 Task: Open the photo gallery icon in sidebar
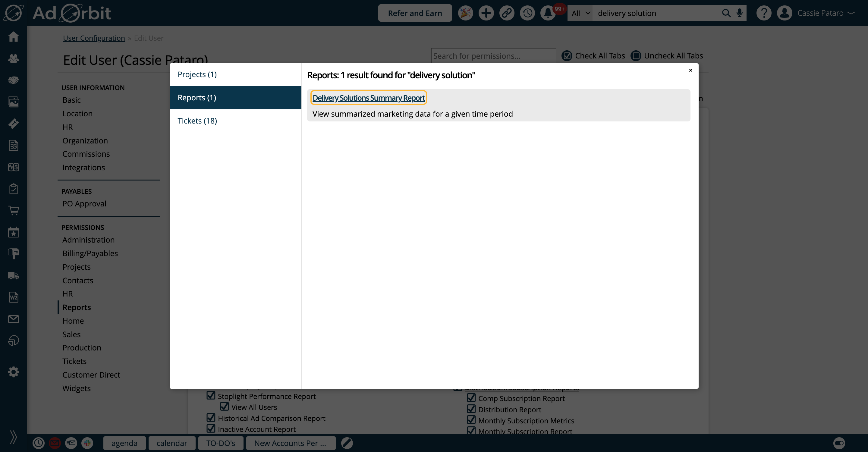[14, 102]
